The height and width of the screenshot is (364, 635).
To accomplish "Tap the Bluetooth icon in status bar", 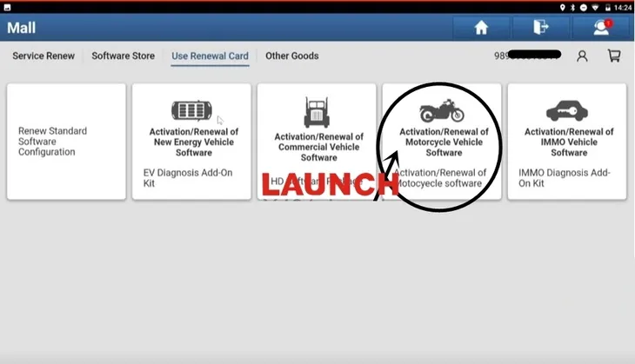I will click(x=572, y=8).
